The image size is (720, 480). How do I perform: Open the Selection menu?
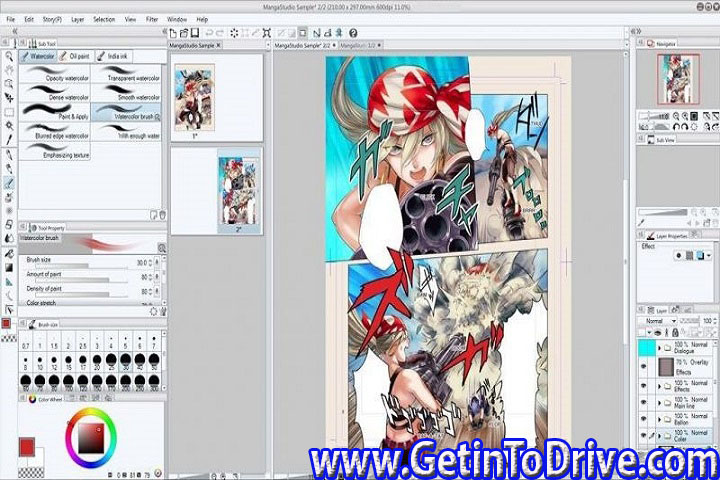click(x=104, y=19)
